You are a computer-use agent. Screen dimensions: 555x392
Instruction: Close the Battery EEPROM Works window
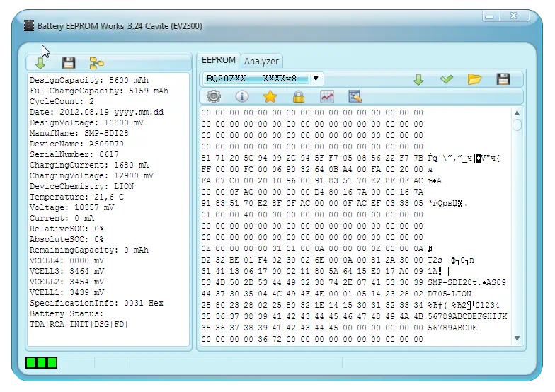click(x=514, y=16)
